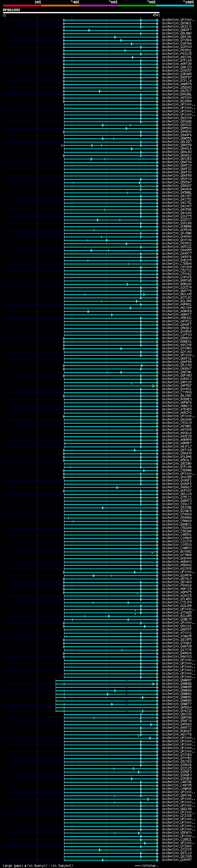Select hit UniRef100_Q8VC46
The height and width of the screenshot is (868, 197).
[x=177, y=796]
